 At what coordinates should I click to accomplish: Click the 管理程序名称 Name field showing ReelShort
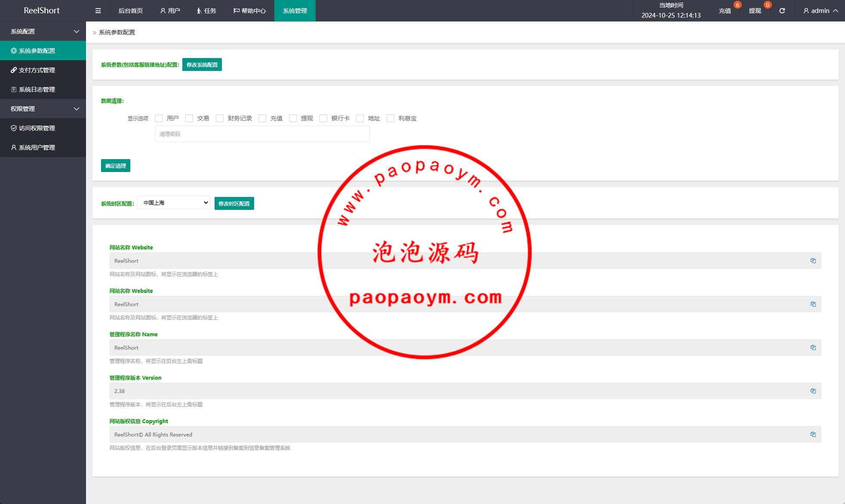coord(465,347)
